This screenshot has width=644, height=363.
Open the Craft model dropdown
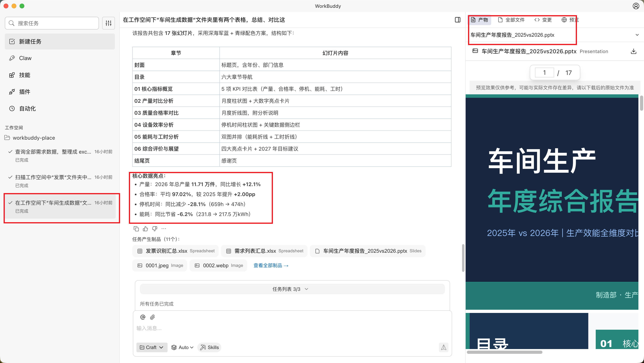(x=151, y=347)
